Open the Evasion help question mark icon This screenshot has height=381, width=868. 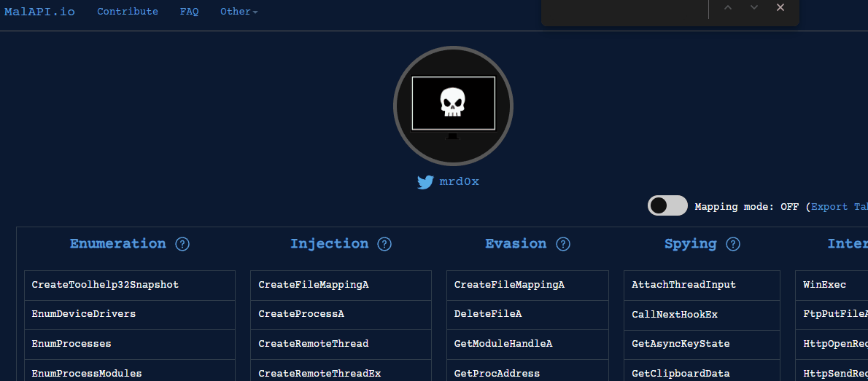(x=563, y=244)
